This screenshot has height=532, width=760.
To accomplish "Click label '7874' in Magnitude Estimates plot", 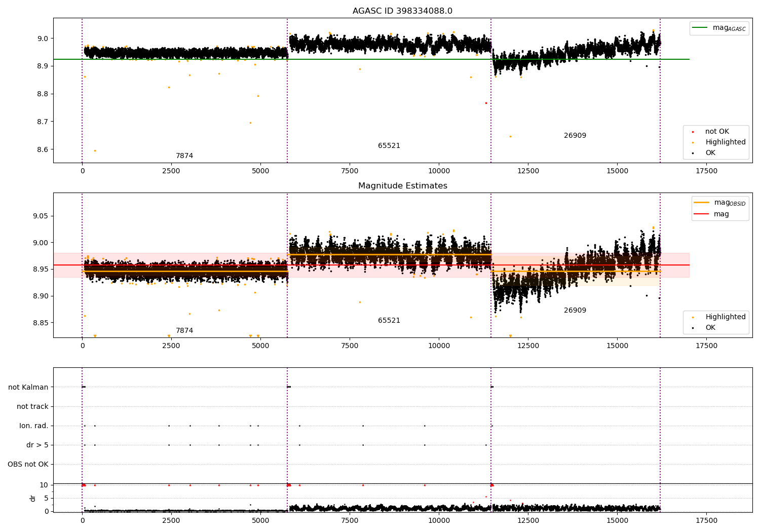I will point(184,331).
